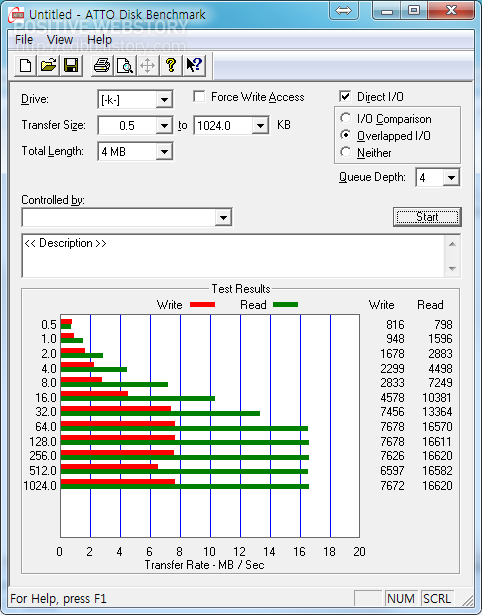Click the red Write legend swatch
Screen dimensions: 482x615
click(202, 304)
